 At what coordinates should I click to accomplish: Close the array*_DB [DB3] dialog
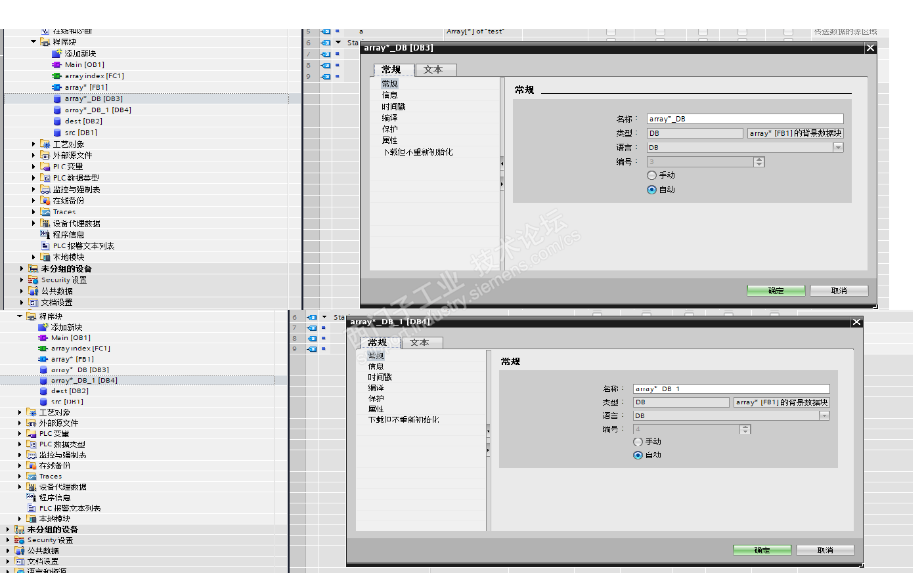[x=870, y=48]
